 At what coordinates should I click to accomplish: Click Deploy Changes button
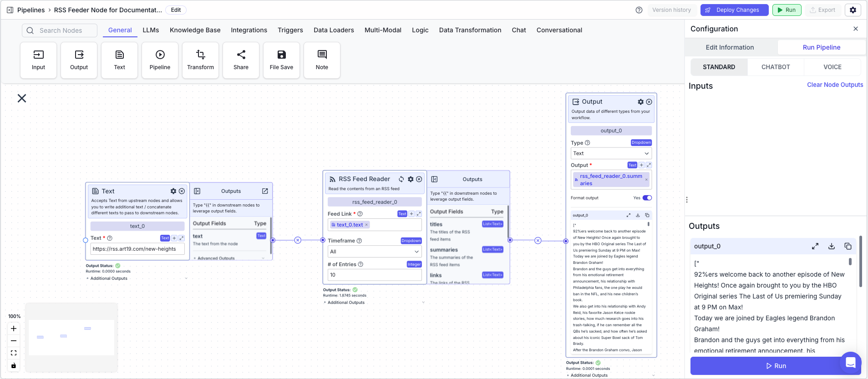734,10
